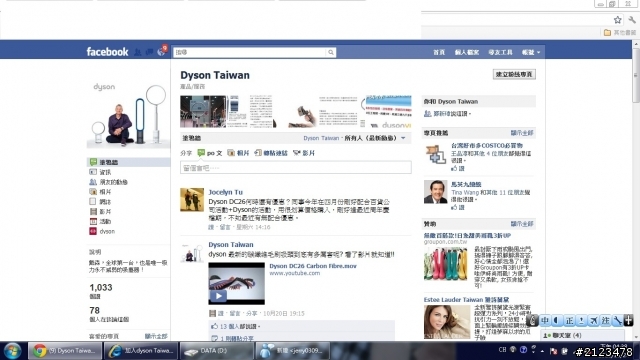The image size is (640, 360).
Task: Open the first photo strip thumbnail of fan display
Action: coord(203,111)
